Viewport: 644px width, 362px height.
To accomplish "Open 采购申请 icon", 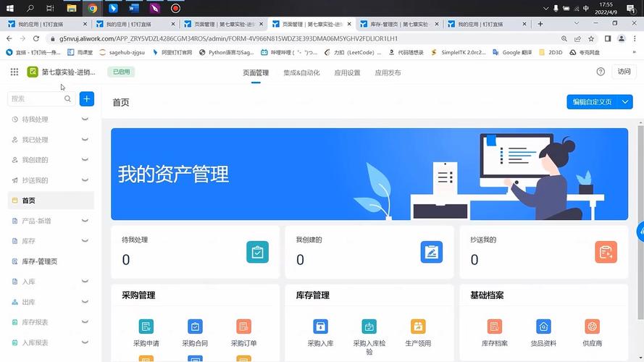I will coord(146,327).
